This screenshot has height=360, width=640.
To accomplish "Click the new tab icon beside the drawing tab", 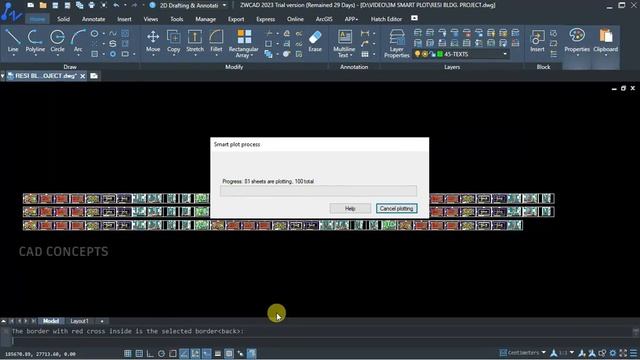I will [x=94, y=76].
